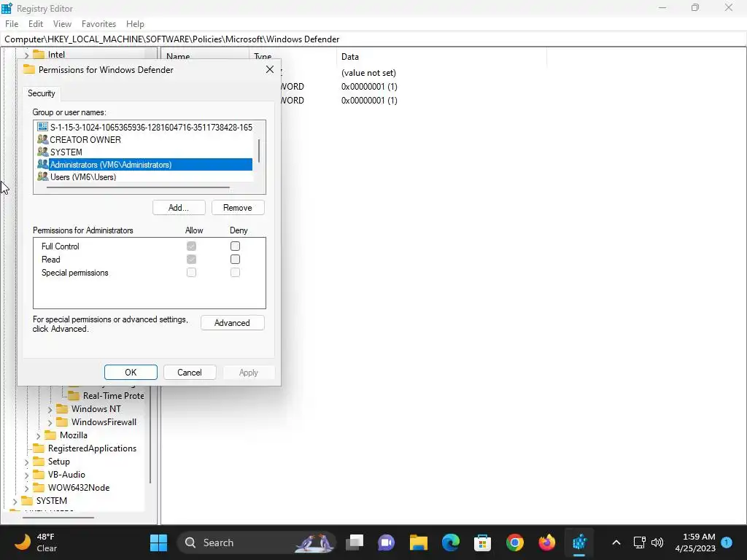Select the S-1-15-3-1024 SID entry
This screenshot has width=747, height=560.
(145, 127)
